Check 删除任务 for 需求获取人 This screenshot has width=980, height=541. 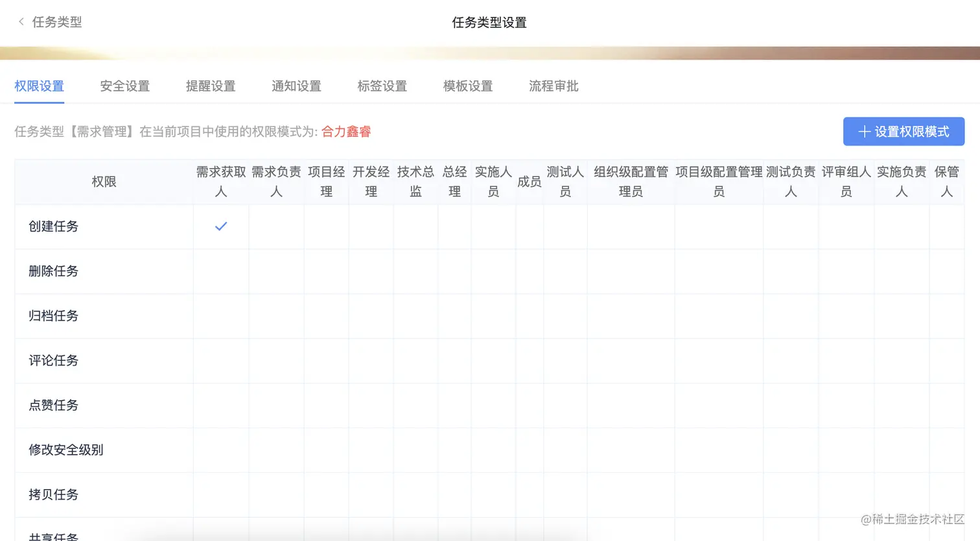[221, 271]
